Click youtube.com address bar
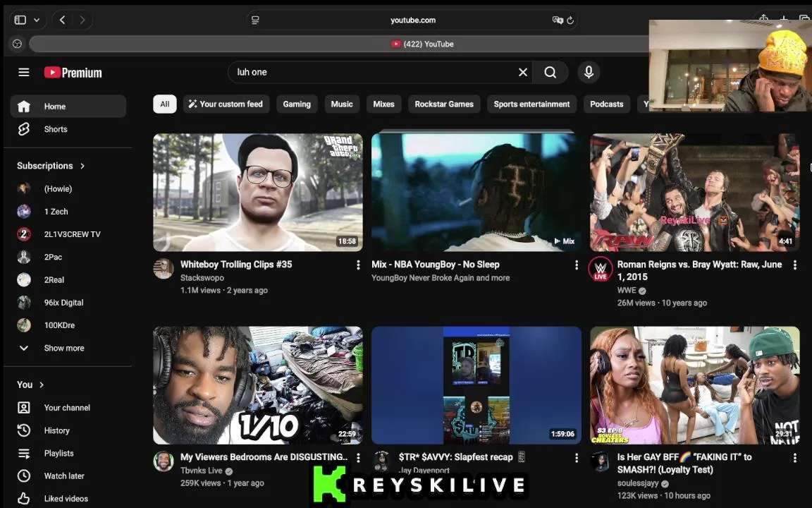Screen dimensions: 812x508 [412, 20]
